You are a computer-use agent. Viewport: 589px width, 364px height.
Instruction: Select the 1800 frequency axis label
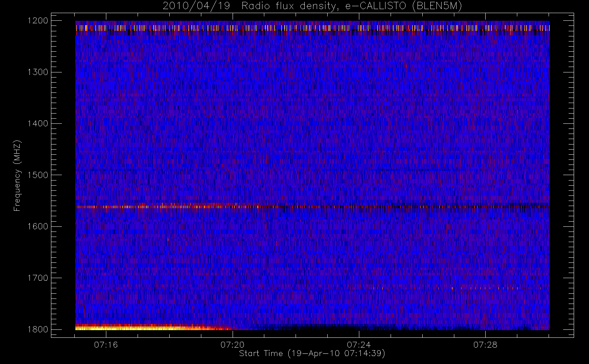click(x=38, y=329)
